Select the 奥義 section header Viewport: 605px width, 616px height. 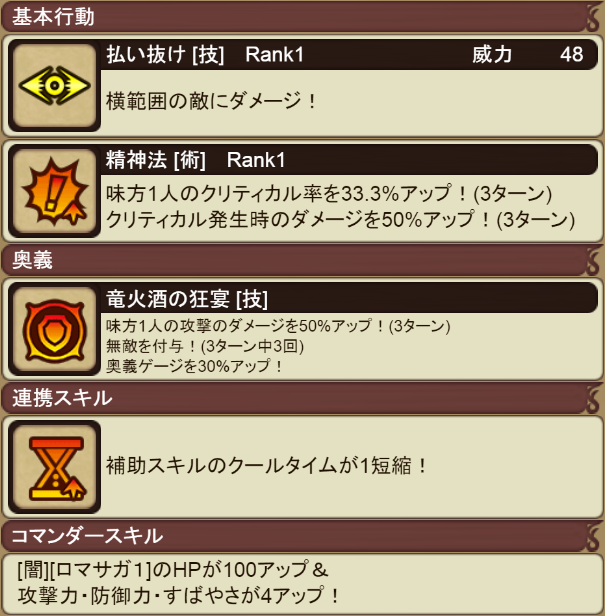[x=302, y=260]
